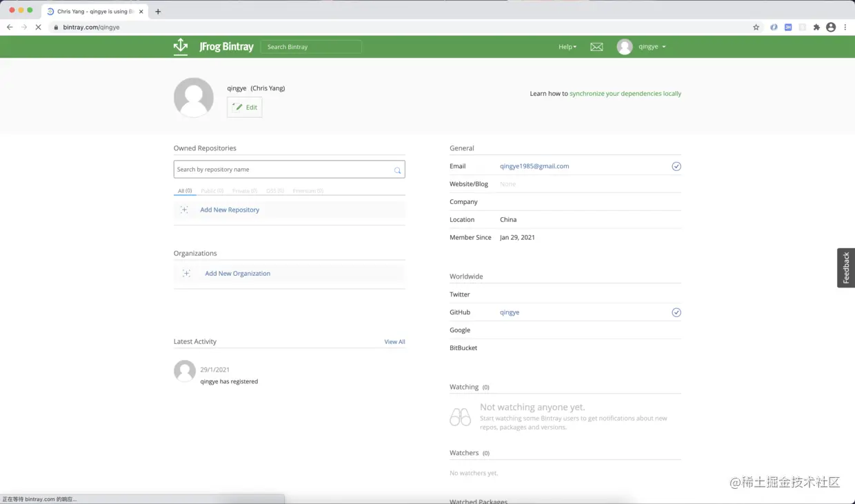
Task: Go forward with the browser forward arrow
Action: click(24, 28)
